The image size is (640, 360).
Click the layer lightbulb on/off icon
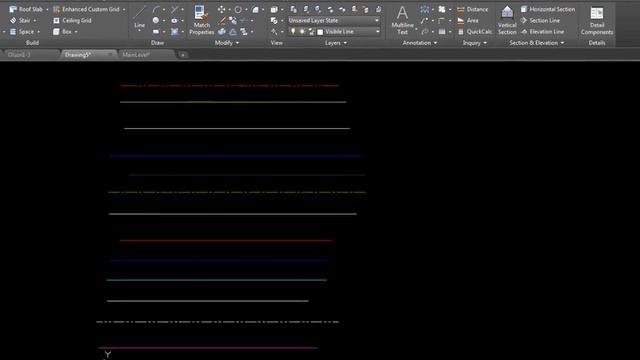pyautogui.click(x=293, y=31)
